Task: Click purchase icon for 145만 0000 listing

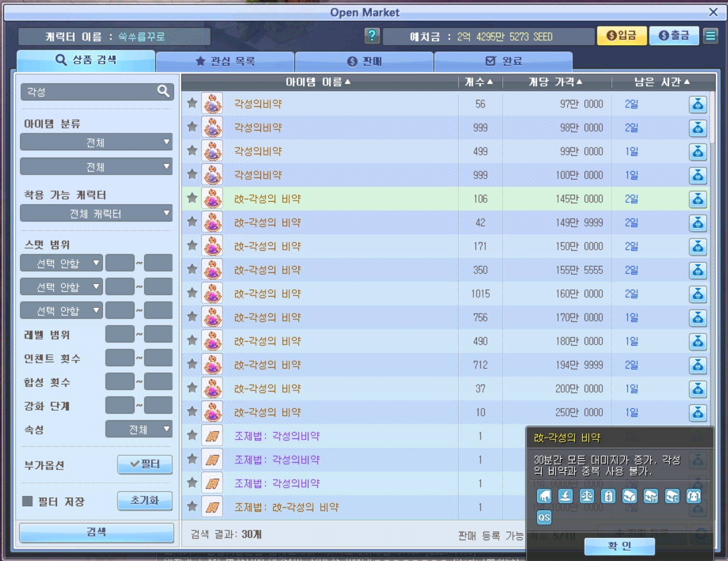Action: (697, 199)
